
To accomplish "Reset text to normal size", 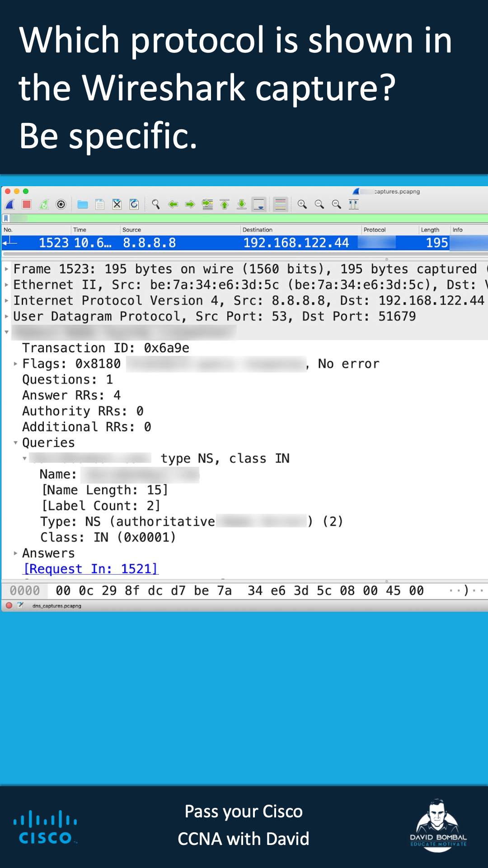I will [337, 204].
